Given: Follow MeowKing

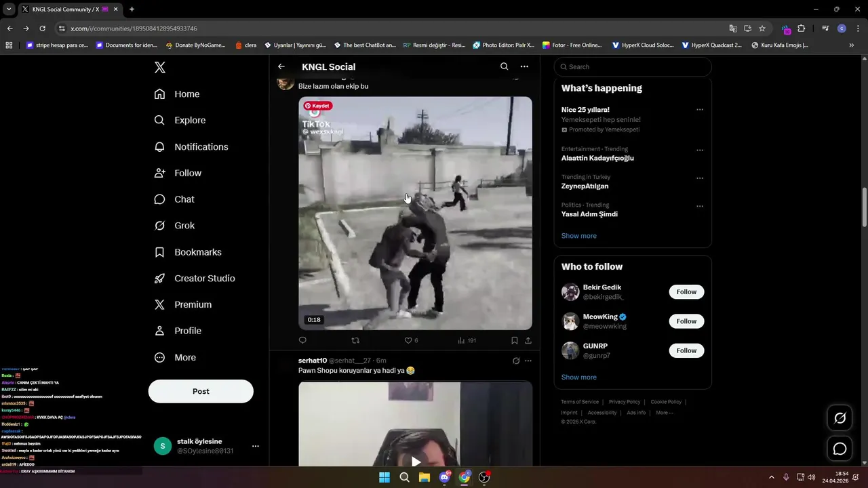Looking at the screenshot, I should [686, 321].
